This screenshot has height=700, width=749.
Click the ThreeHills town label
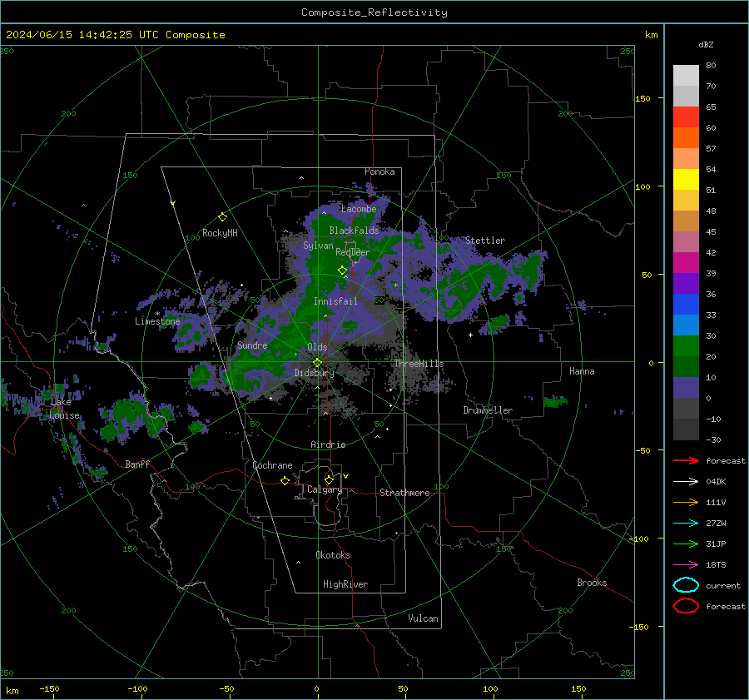419,364
